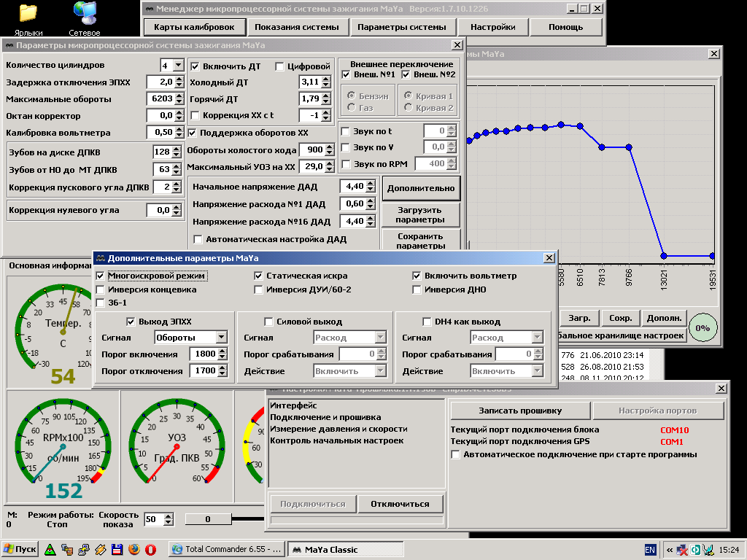Viewport: 747px width, 560px height.
Task: Click Загрузить параметры button
Action: (419, 215)
